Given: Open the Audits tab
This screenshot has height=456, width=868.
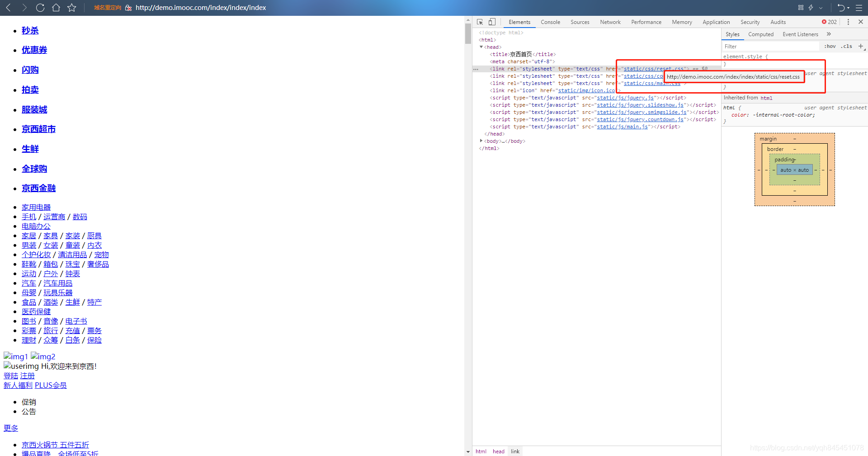Looking at the screenshot, I should [778, 22].
